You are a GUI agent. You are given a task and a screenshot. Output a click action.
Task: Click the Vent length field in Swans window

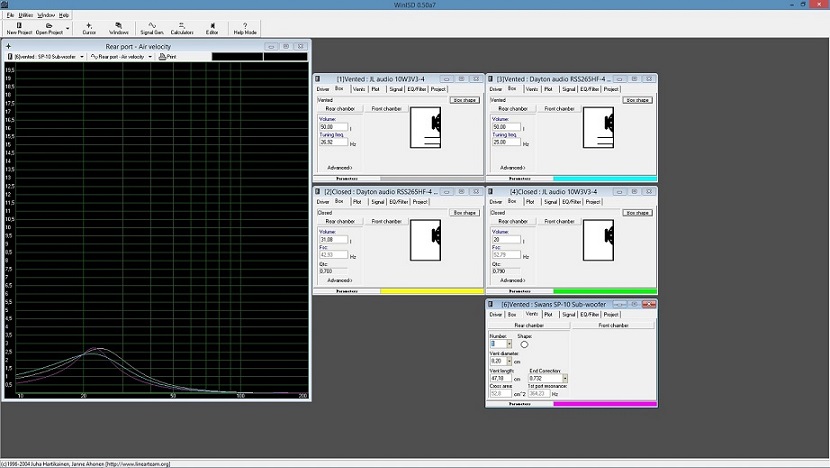pyautogui.click(x=501, y=379)
